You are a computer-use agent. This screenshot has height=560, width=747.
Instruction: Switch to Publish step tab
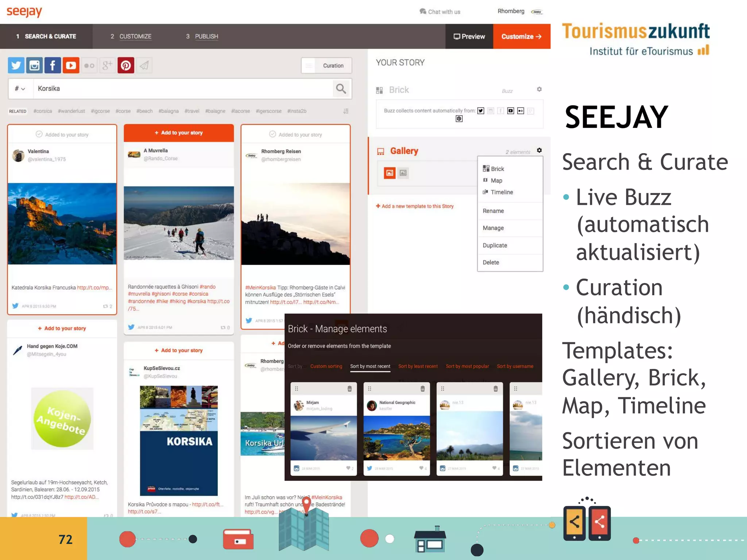click(x=202, y=36)
